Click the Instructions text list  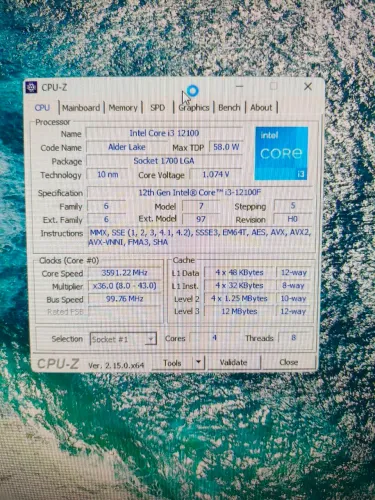click(x=200, y=237)
